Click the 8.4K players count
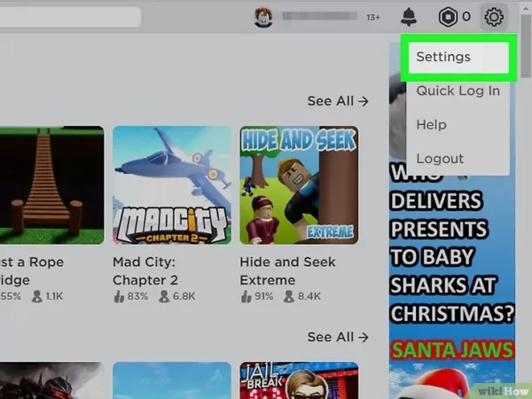532x399 pixels. [309, 296]
